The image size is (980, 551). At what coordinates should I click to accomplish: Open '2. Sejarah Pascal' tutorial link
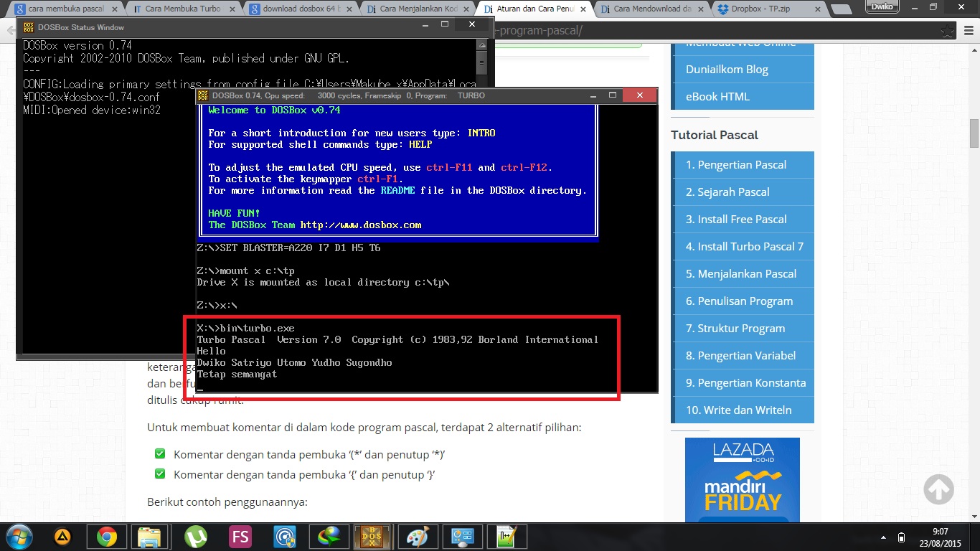[742, 192]
